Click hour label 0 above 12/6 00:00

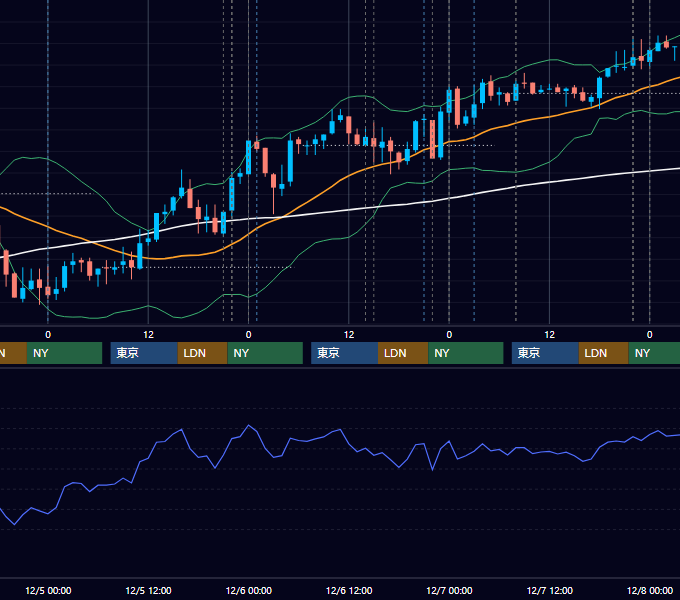248,335
